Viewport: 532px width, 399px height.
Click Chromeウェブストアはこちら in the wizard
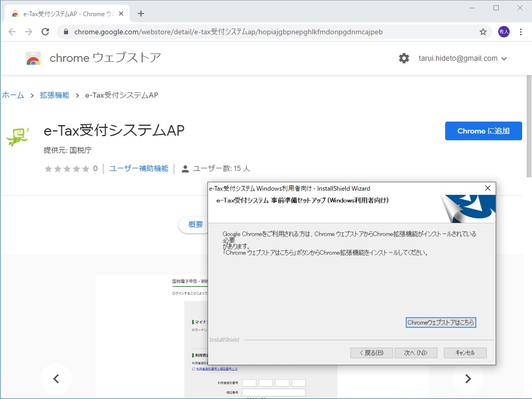pyautogui.click(x=440, y=322)
